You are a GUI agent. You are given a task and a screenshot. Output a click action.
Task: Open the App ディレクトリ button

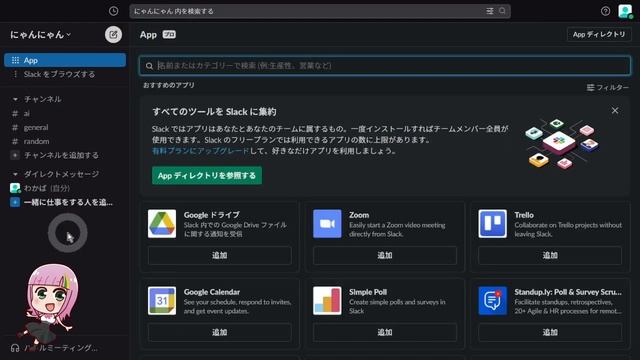[x=599, y=35]
